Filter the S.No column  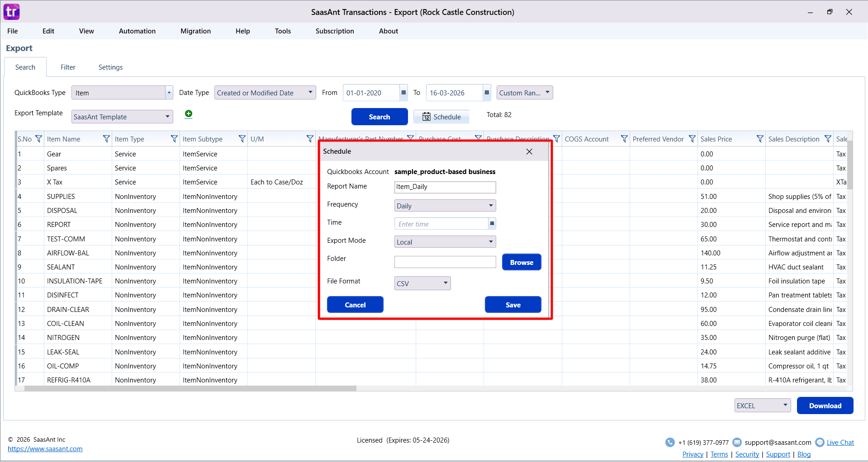[38, 139]
